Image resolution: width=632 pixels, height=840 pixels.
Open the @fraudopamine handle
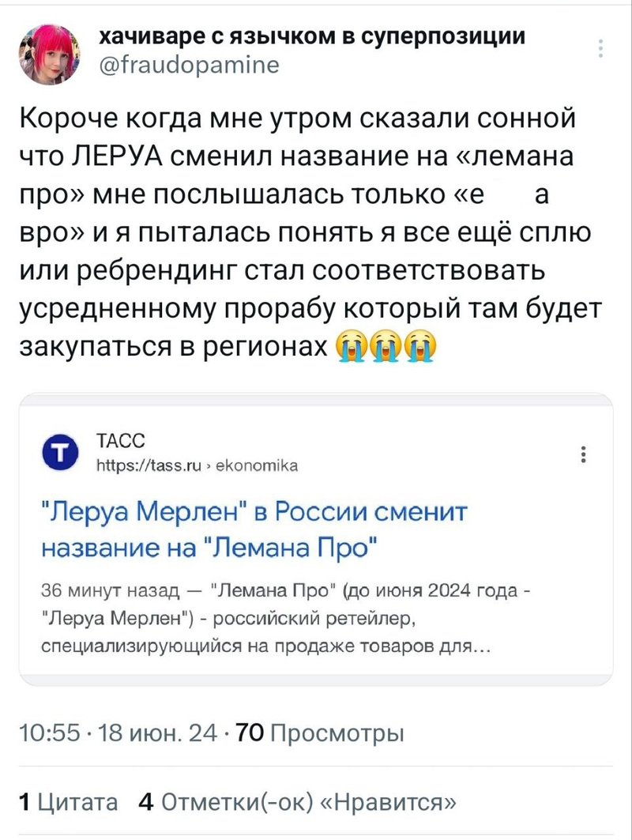coord(188,66)
